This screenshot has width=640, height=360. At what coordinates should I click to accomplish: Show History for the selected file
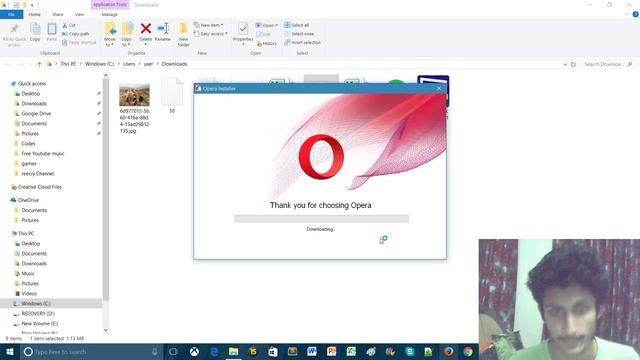coord(267,43)
